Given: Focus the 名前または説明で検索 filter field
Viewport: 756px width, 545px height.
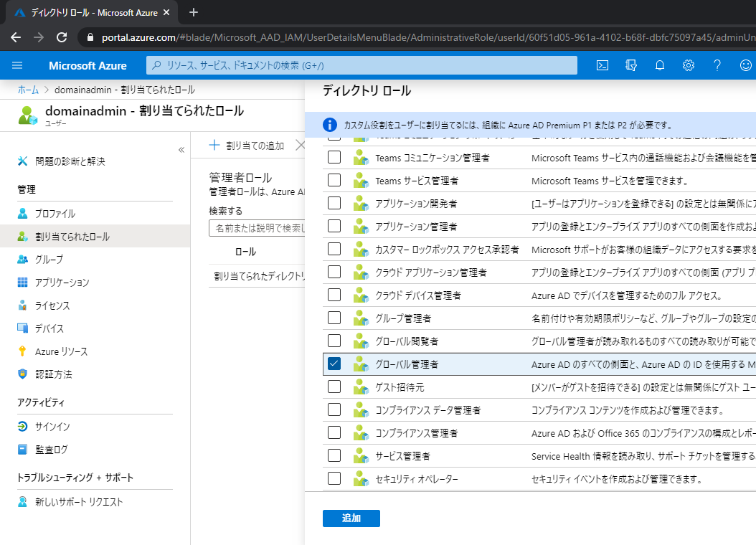Looking at the screenshot, I should (x=257, y=228).
